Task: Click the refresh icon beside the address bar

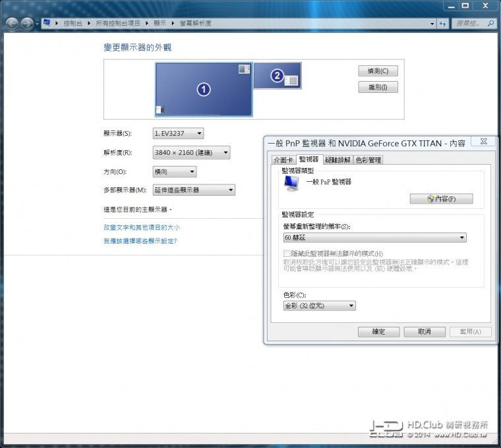Action: coord(443,24)
